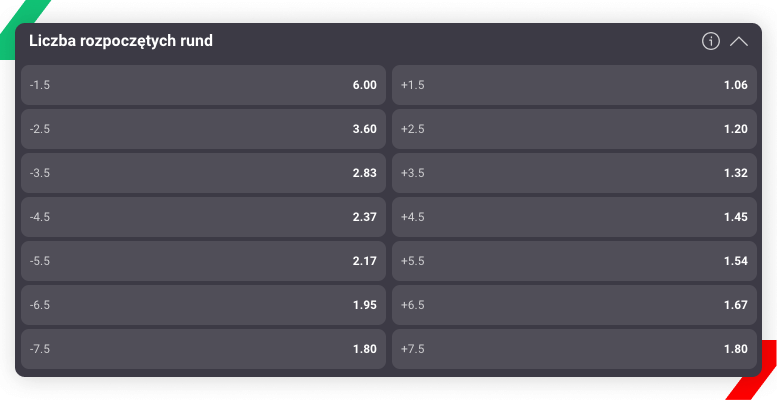Image resolution: width=777 pixels, height=400 pixels.
Task: Pick the +2.5 option at 1.20
Action: [574, 129]
